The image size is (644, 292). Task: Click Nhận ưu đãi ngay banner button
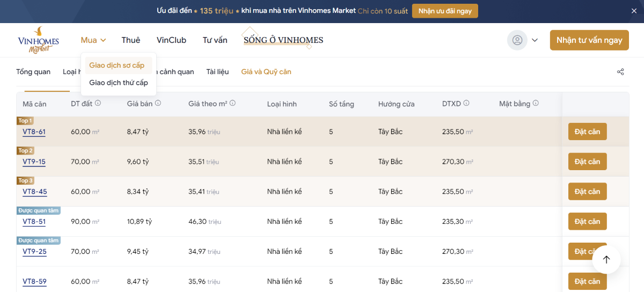(x=444, y=11)
